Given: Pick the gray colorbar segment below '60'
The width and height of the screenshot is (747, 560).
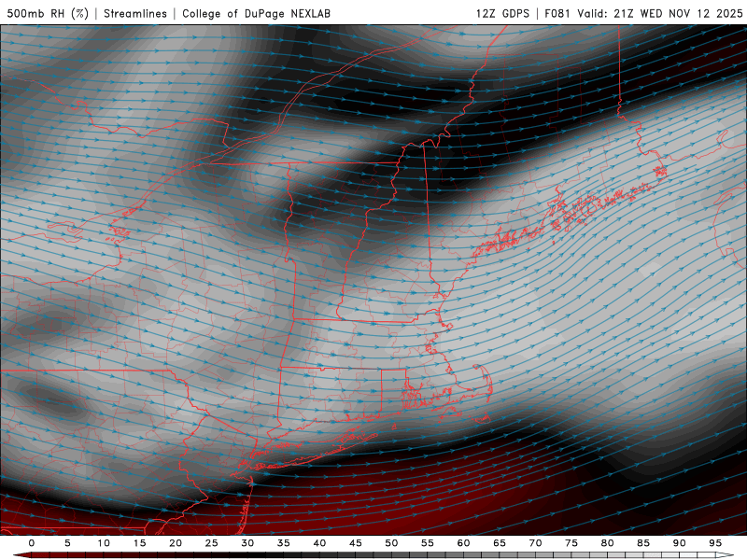Looking at the screenshot, I should 471,555.
